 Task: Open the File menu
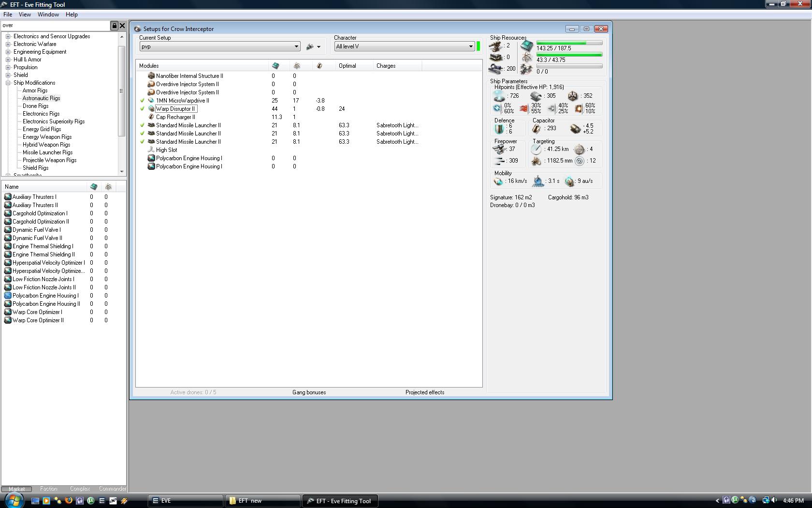tap(8, 15)
